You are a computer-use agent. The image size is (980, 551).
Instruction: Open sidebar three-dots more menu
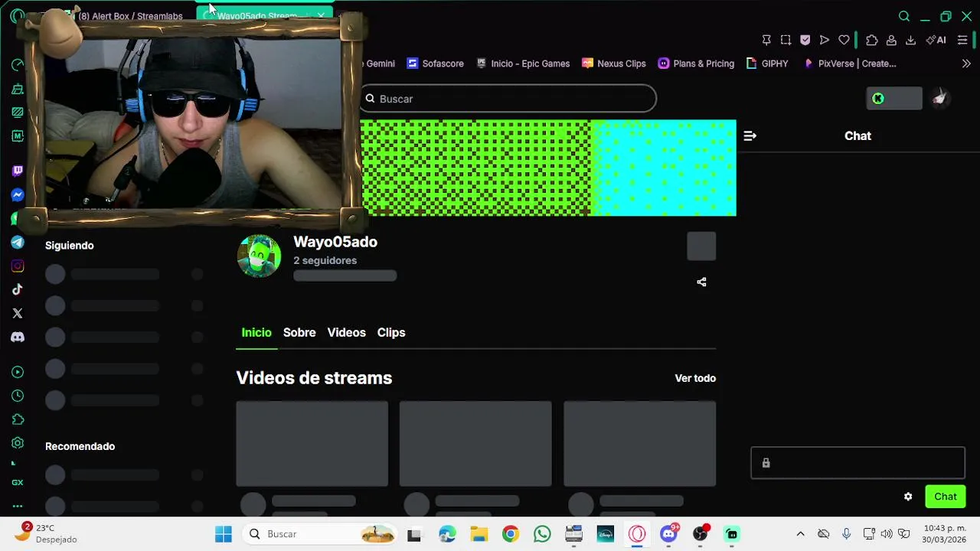coord(18,506)
